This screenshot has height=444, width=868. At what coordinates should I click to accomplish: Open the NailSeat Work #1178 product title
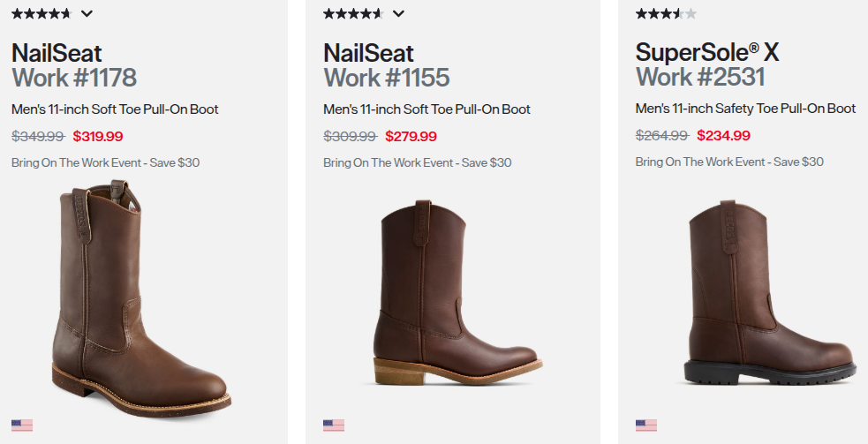pyautogui.click(x=74, y=65)
